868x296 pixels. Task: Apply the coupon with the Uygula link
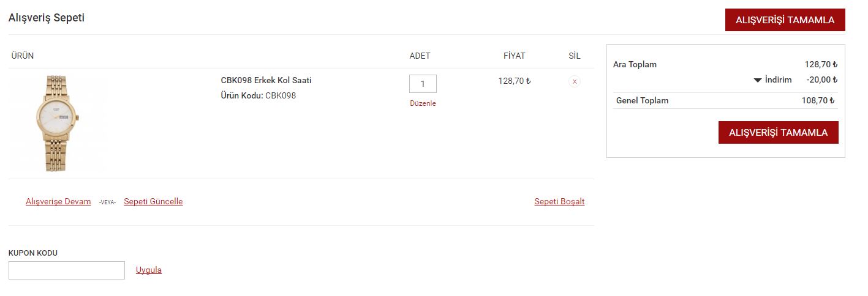click(149, 270)
